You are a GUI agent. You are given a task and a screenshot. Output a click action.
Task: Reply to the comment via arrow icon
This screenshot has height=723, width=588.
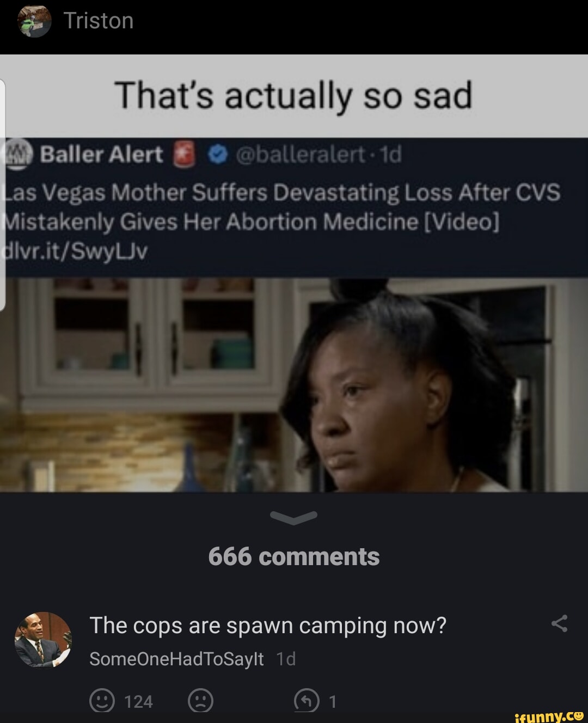pos(306,701)
